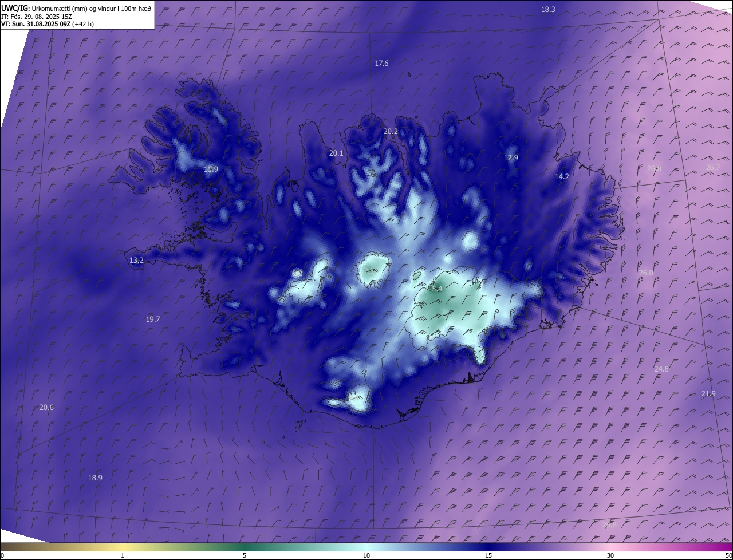Click the color scale tick labelled 50
This screenshot has width=733, height=560.
(729, 555)
